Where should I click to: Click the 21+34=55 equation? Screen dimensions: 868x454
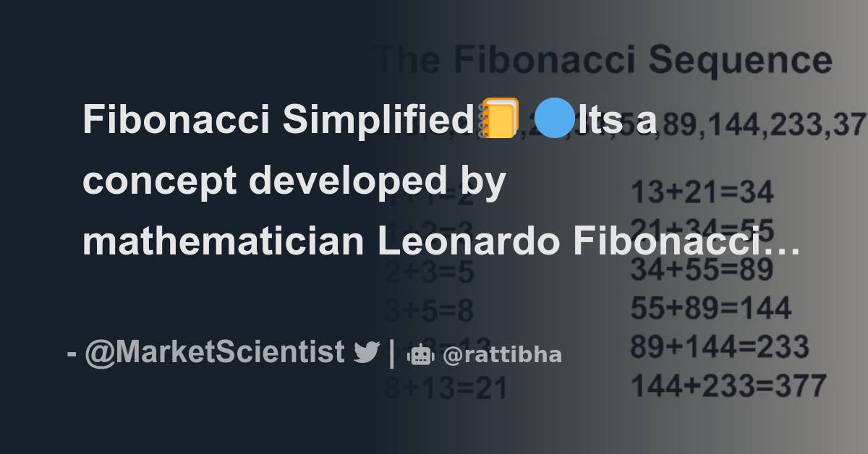[702, 228]
